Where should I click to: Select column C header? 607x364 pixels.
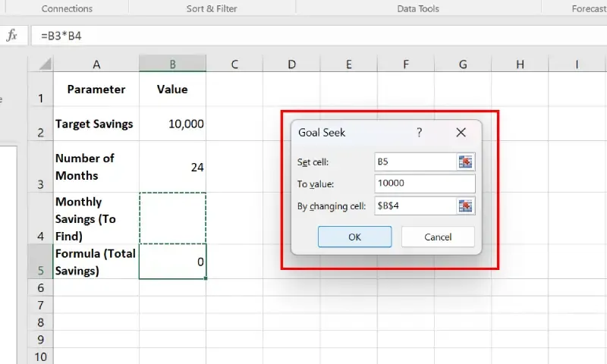234,64
